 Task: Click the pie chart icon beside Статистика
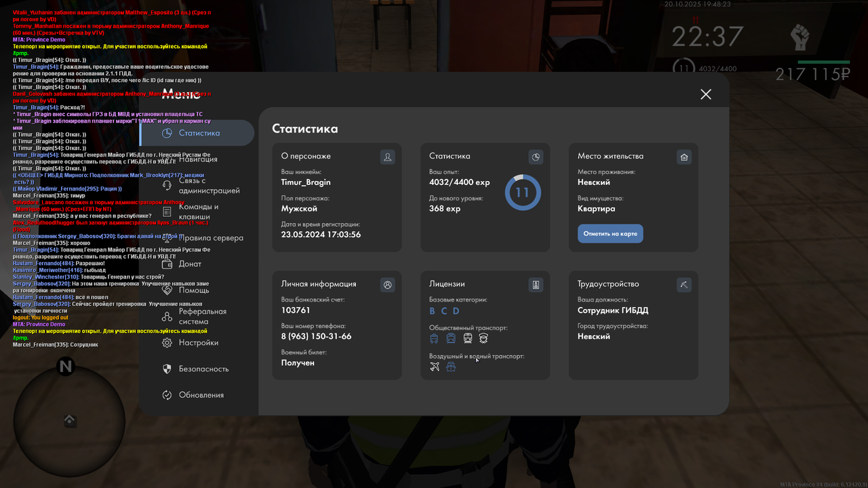point(167,134)
